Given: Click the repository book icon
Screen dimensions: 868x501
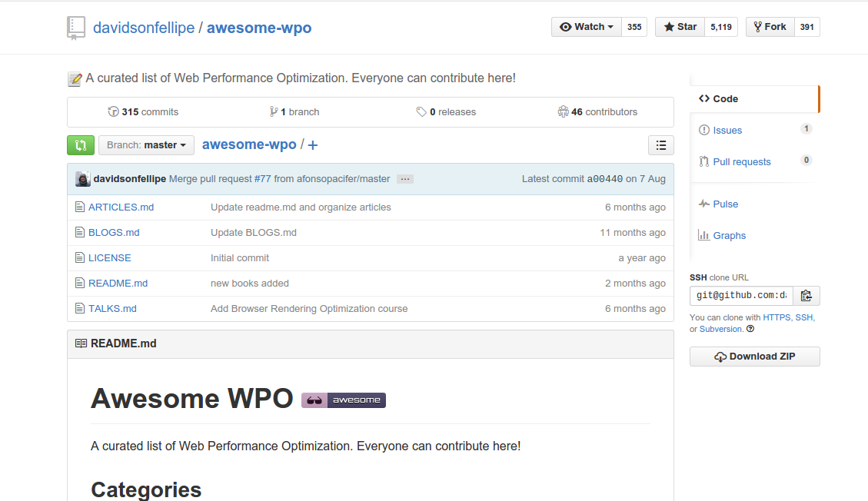Looking at the screenshot, I should click(x=76, y=28).
